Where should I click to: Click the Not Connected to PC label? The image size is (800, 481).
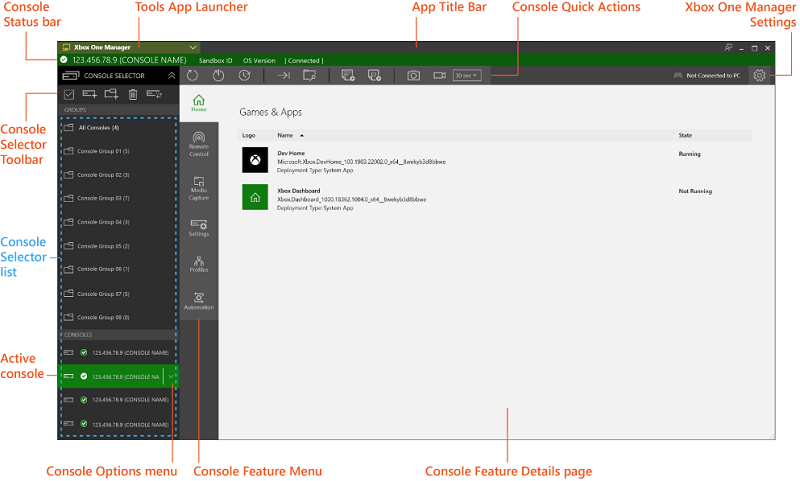pos(713,75)
